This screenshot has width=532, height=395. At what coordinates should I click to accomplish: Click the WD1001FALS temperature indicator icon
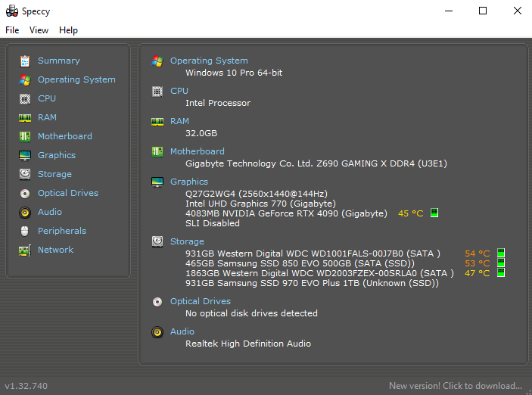tap(501, 253)
